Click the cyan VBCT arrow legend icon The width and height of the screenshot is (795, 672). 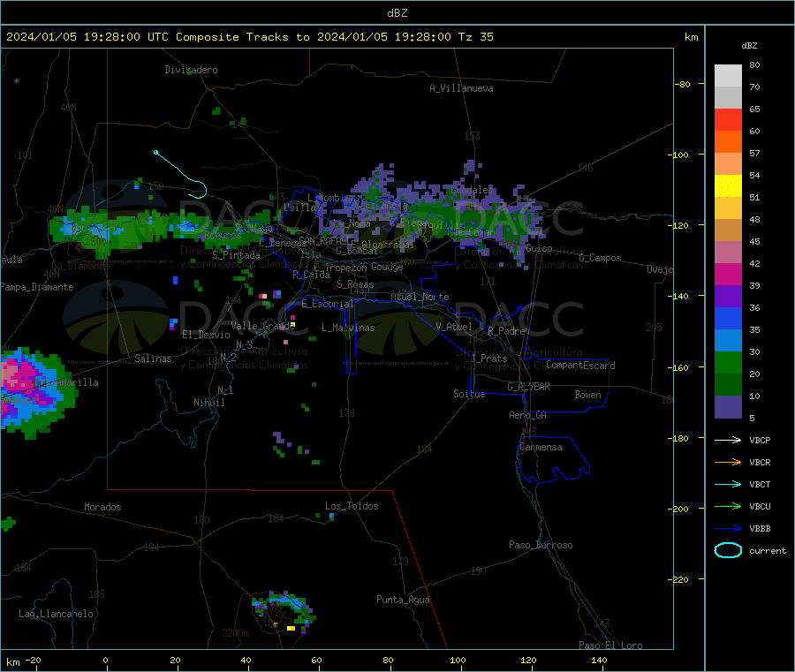[x=728, y=484]
